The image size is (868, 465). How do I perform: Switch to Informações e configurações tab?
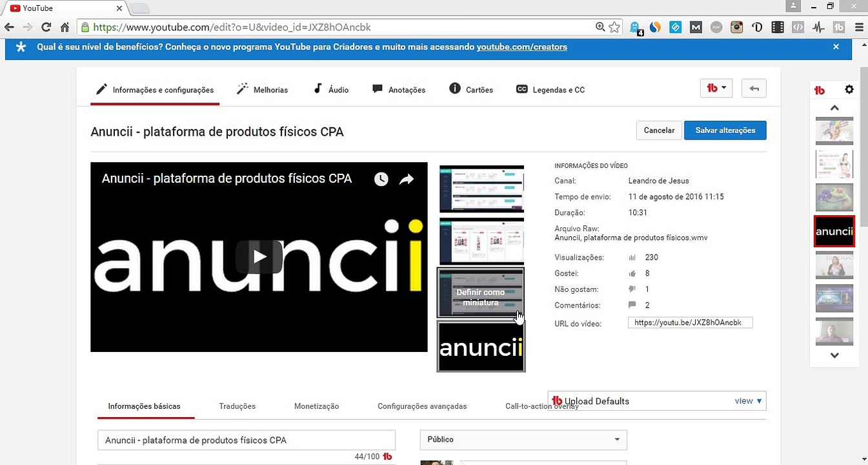[155, 90]
